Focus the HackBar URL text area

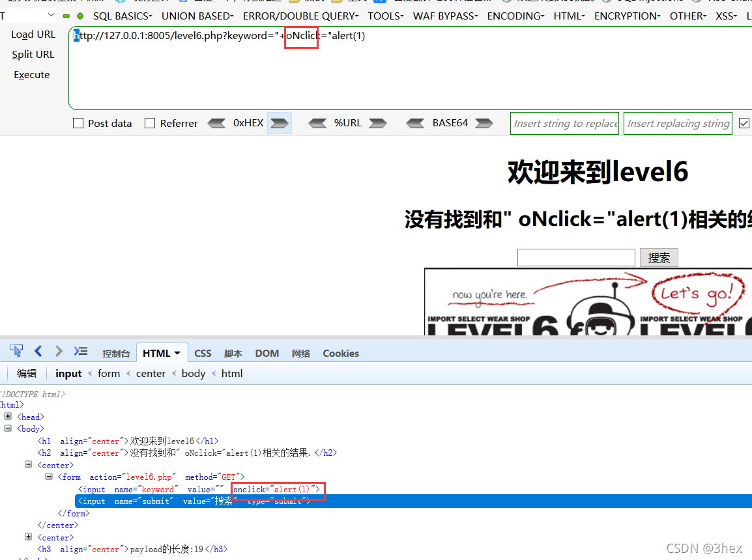[x=410, y=68]
